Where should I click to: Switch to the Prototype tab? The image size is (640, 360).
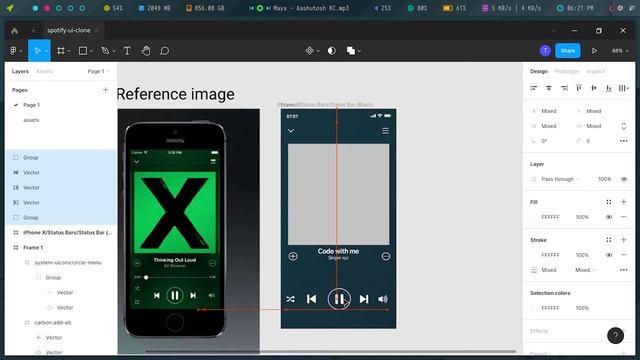click(567, 71)
